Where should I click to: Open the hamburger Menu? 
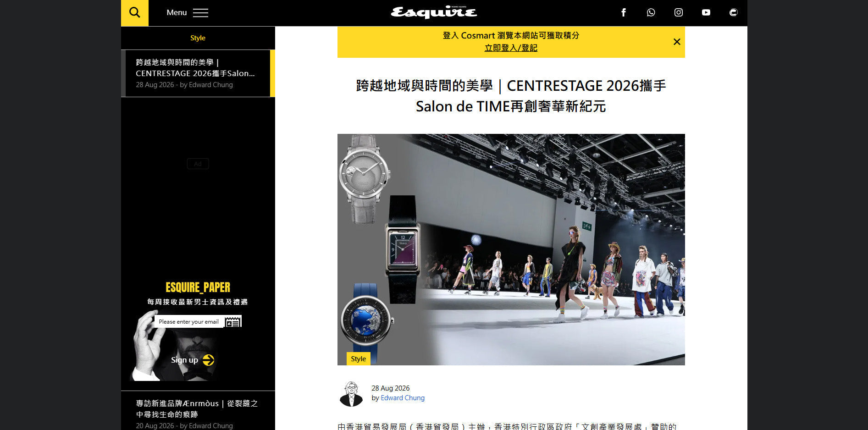pos(187,13)
